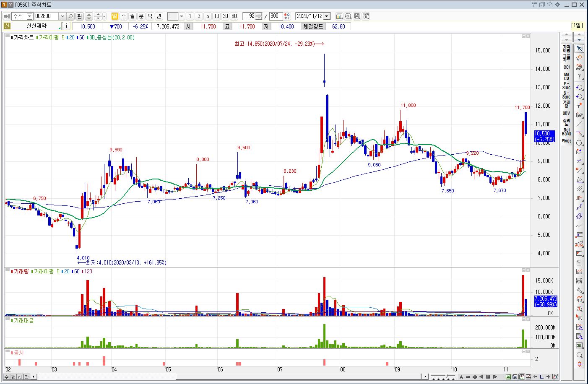Expand indicator list scroll-down arrow above tabs
Screen dimensions: 588x384
567,39
